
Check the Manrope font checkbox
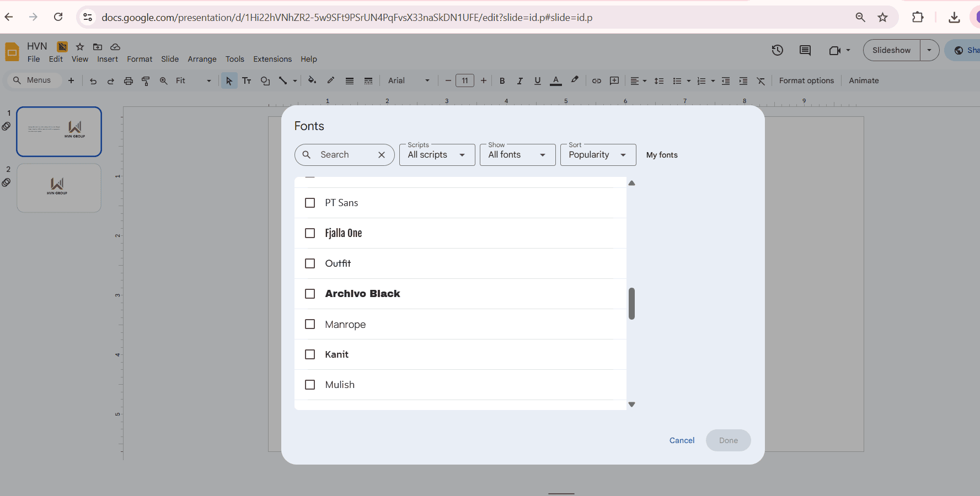tap(309, 324)
